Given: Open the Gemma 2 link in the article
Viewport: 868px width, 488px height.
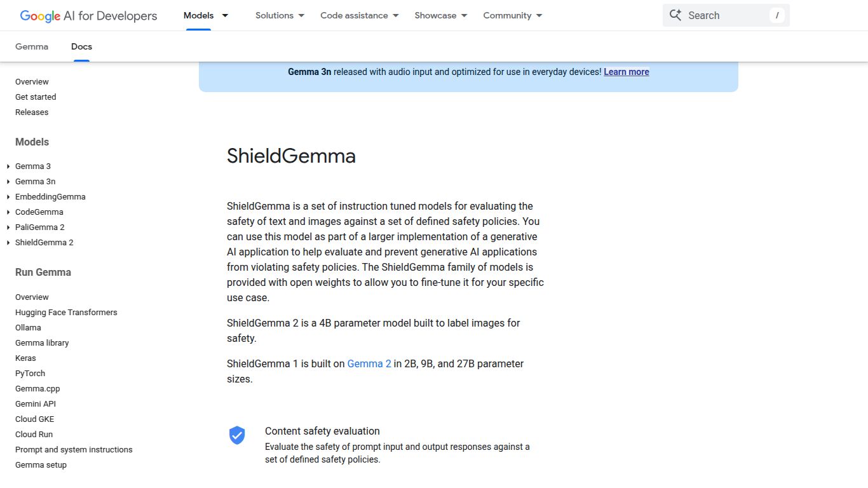Looking at the screenshot, I should pyautogui.click(x=369, y=363).
